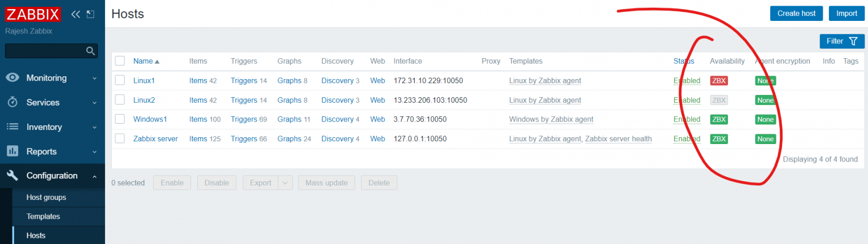Expand the Reports menu chevron
Screen dimensions: 868x244
(94, 152)
